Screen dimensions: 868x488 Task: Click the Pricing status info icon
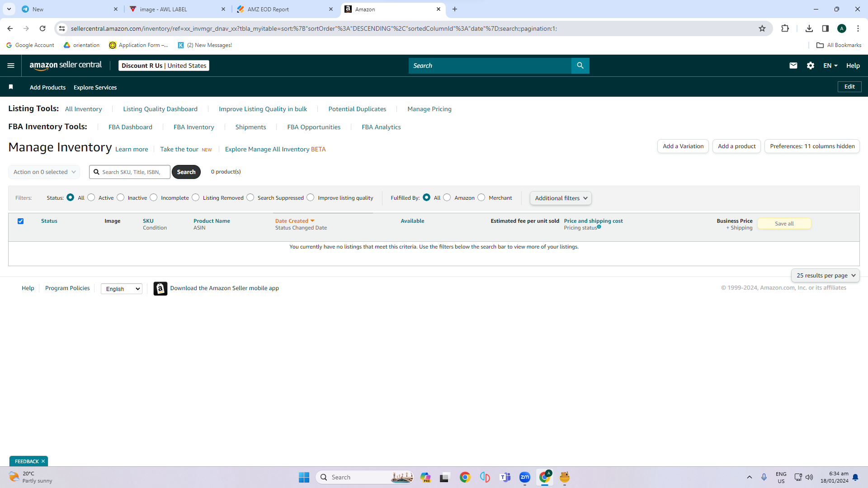(599, 227)
